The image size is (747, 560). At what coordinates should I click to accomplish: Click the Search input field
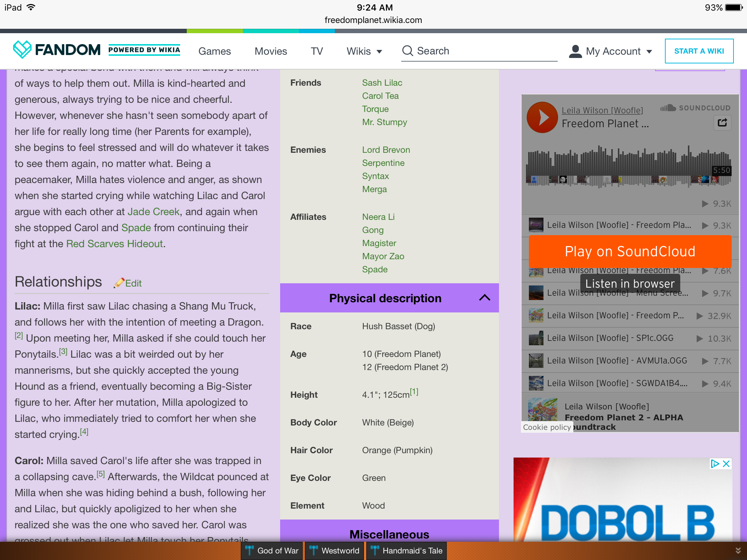coord(479,51)
